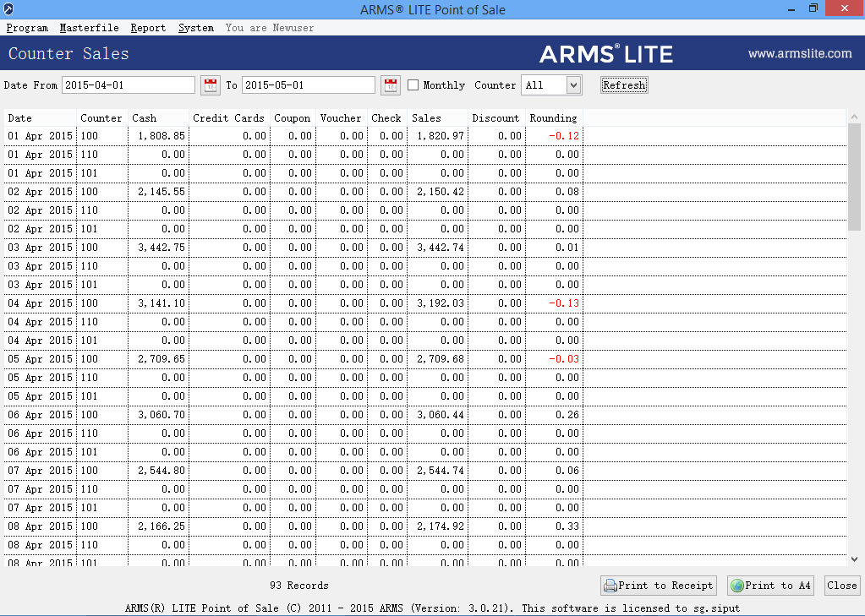The height and width of the screenshot is (616, 865).
Task: Open the To date calendar picker icon
Action: click(391, 85)
